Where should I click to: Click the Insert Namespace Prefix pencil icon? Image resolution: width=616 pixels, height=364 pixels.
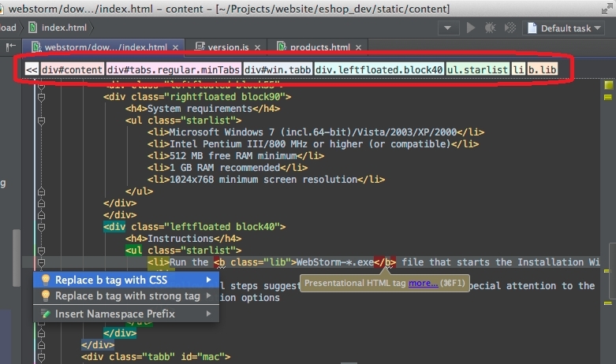[x=46, y=314]
